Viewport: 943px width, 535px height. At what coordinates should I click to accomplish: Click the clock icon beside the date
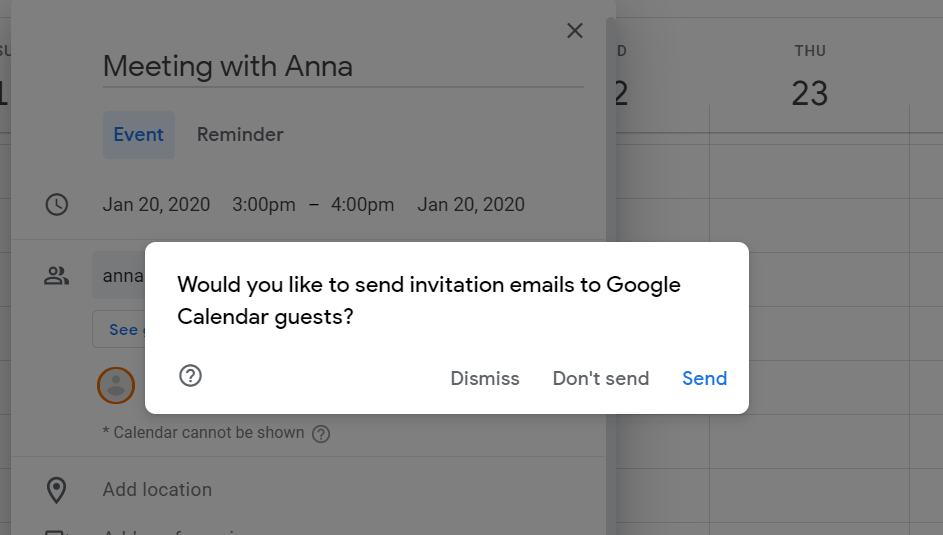coord(57,204)
